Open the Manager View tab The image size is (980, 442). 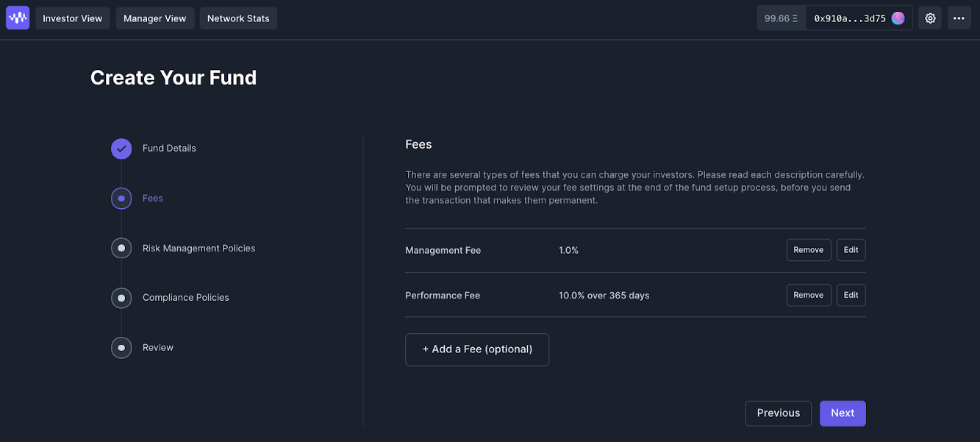tap(154, 18)
